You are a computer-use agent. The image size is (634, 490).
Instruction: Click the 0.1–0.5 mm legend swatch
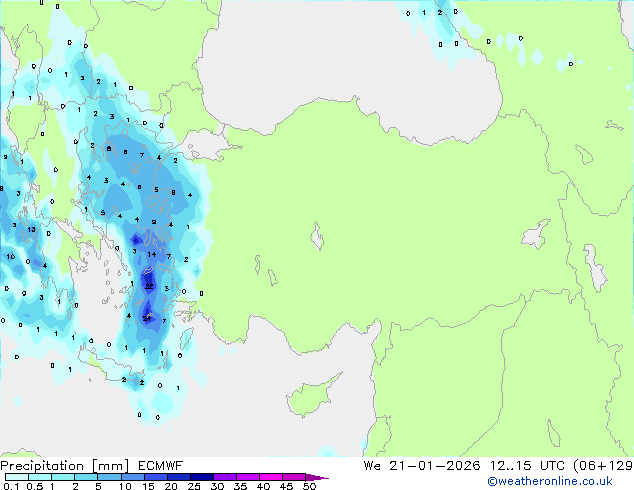[17, 477]
